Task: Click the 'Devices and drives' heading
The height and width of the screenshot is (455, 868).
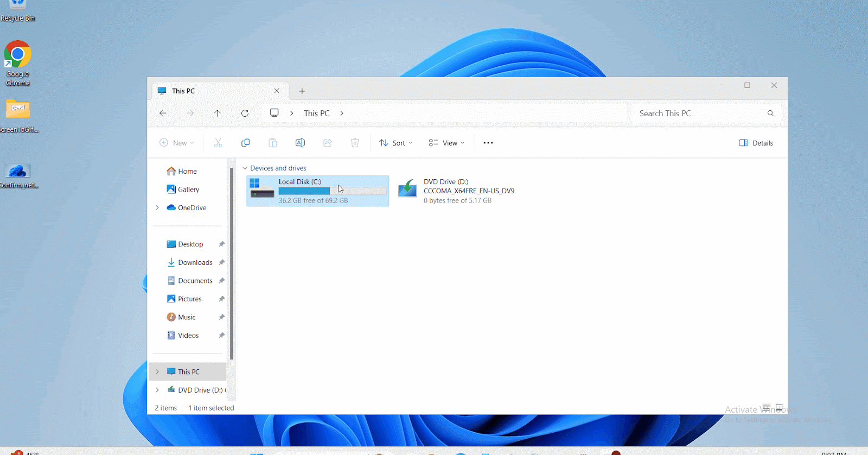Action: (278, 168)
